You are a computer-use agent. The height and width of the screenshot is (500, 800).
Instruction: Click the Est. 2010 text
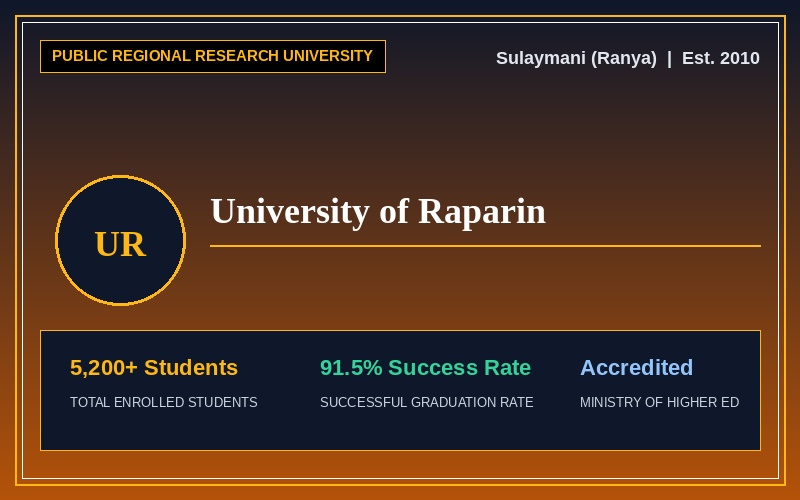coord(720,58)
